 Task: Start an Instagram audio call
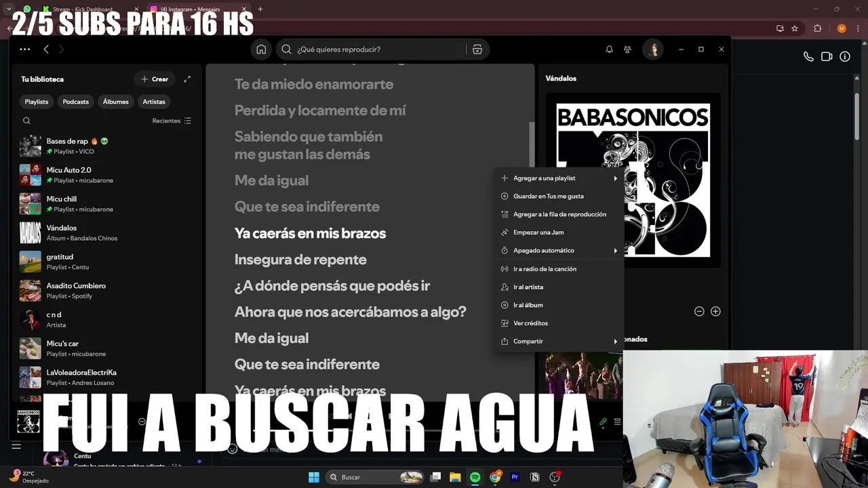[x=808, y=57]
